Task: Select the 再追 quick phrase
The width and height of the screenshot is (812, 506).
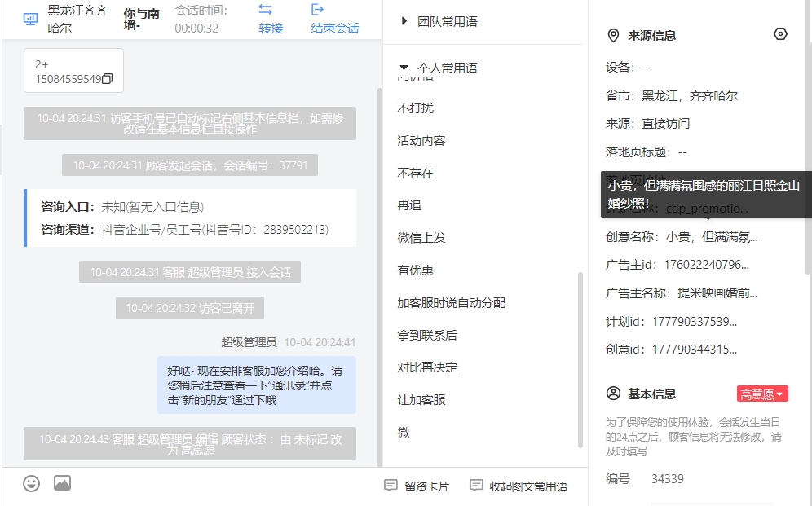Action: 409,205
